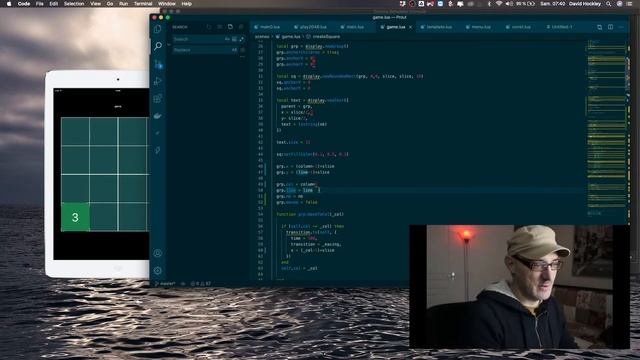Close the game.lua tab
The width and height of the screenshot is (640, 360).
411,27
